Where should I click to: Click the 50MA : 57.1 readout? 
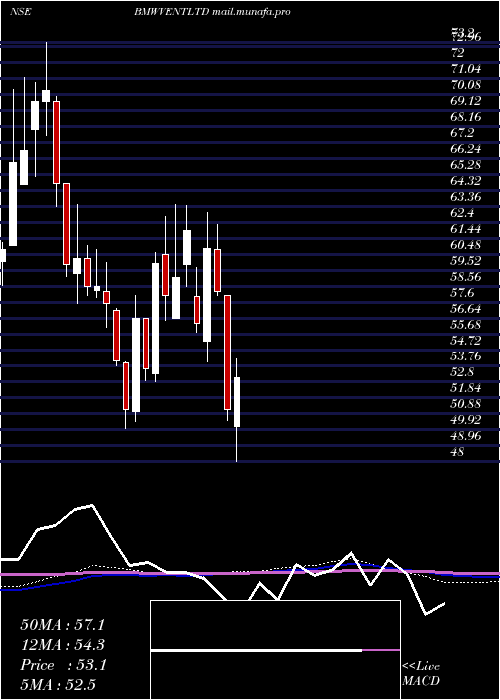pyautogui.click(x=63, y=625)
